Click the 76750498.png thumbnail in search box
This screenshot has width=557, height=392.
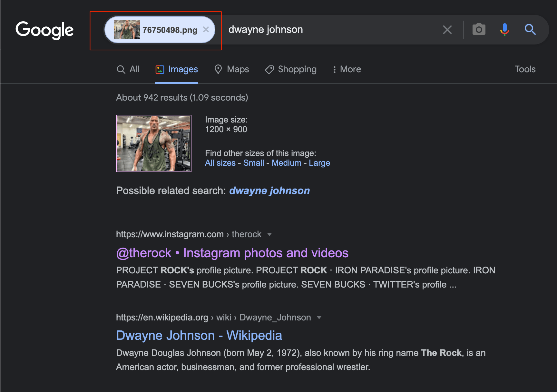coord(127,30)
